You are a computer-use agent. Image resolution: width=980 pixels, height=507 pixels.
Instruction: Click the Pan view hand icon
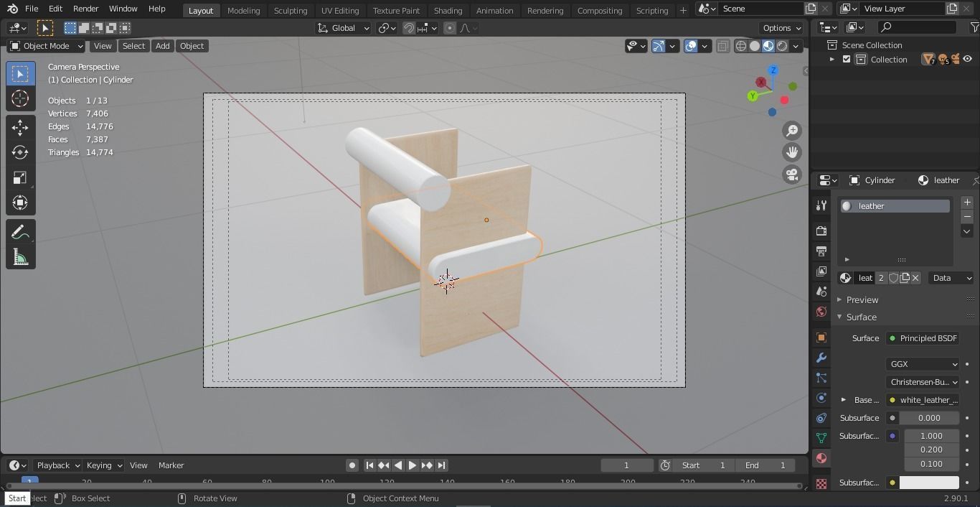point(792,152)
